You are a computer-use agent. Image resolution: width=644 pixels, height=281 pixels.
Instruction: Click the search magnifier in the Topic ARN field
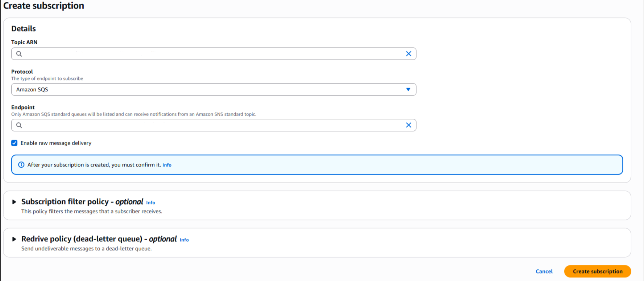[19, 54]
